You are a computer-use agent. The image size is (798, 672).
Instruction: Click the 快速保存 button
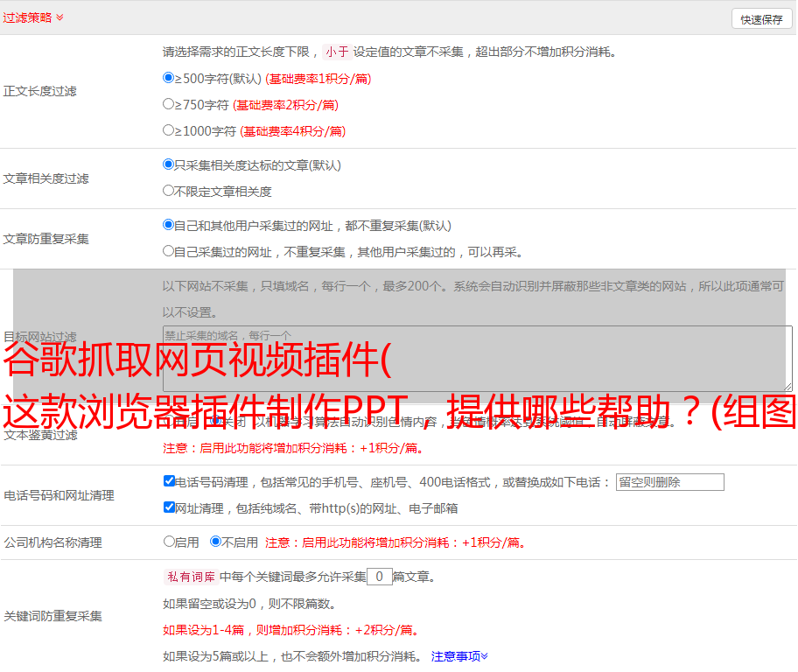tap(761, 19)
